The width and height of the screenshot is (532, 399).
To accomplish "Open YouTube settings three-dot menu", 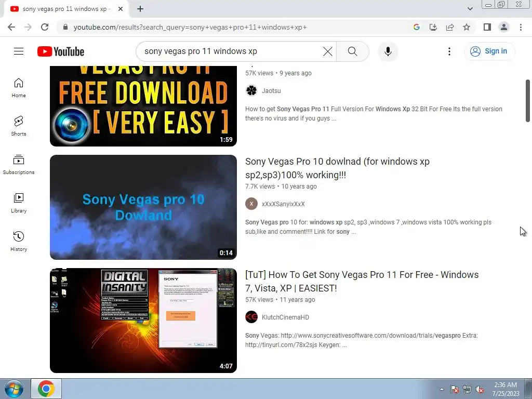I will tap(449, 51).
